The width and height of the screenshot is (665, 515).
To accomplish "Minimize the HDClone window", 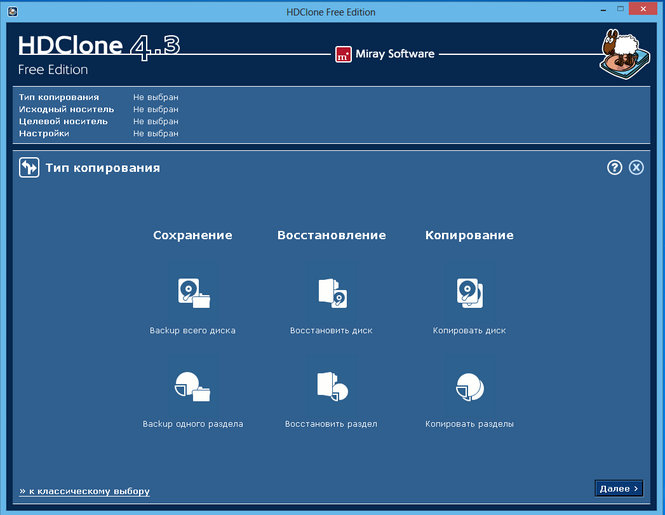I will [603, 10].
